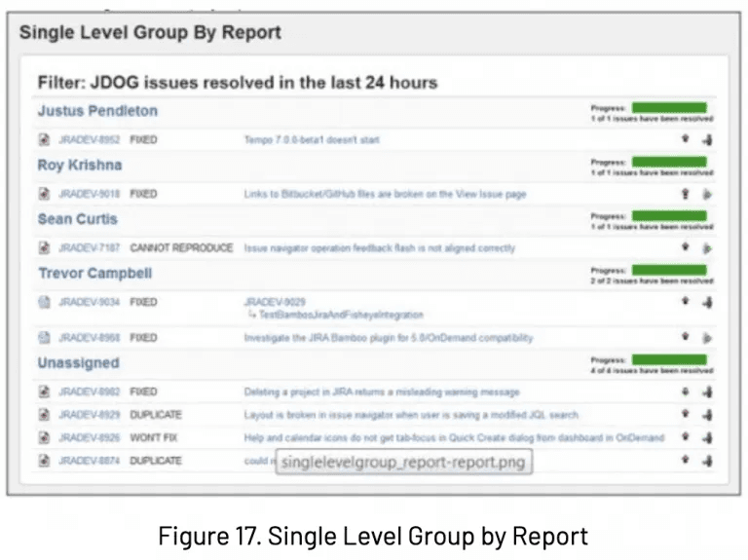Open the Unassigned group heading
Viewport: 748px width, 560px height.
[79, 363]
